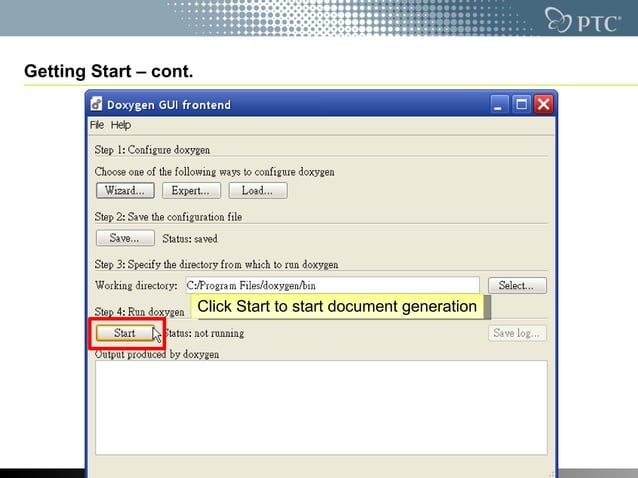Click the Save log... button

[x=517, y=333]
